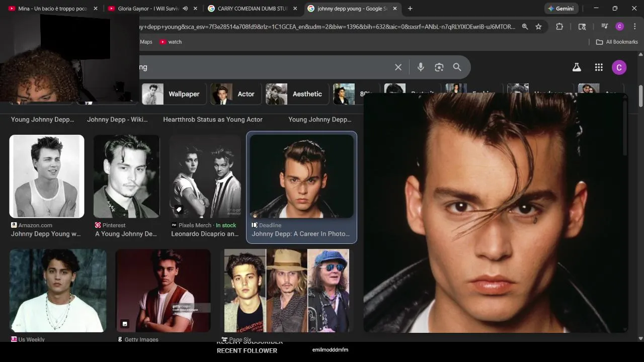Open the Extensions puzzle icon
The height and width of the screenshot is (362, 644).
559,27
